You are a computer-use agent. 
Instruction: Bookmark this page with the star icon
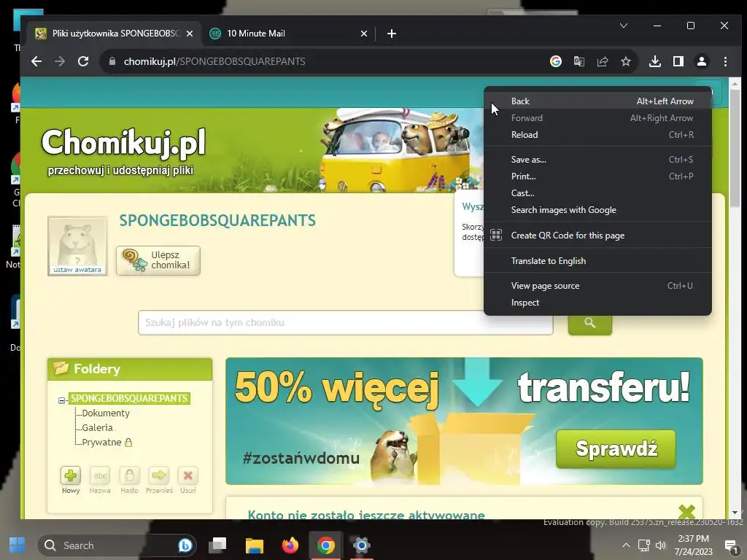[x=625, y=61]
